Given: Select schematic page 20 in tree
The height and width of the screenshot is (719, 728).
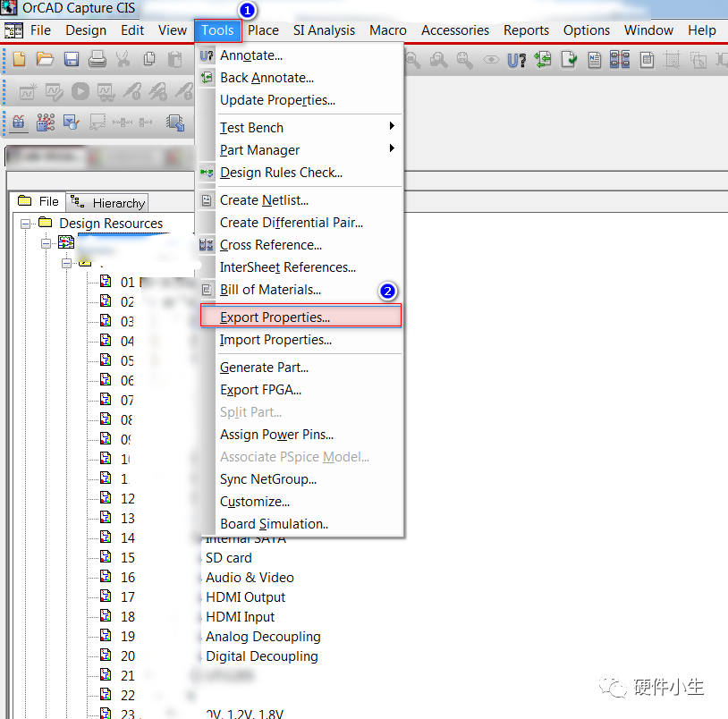Looking at the screenshot, I should tap(128, 656).
